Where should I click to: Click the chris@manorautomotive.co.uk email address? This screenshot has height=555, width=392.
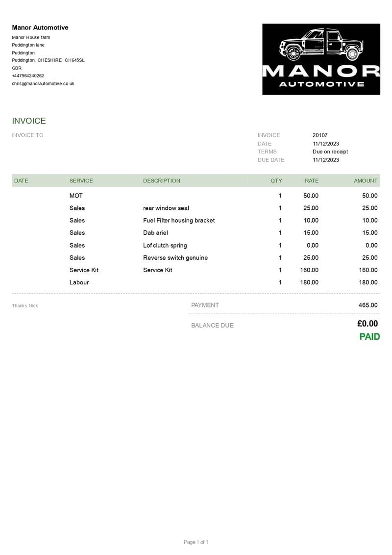point(43,83)
